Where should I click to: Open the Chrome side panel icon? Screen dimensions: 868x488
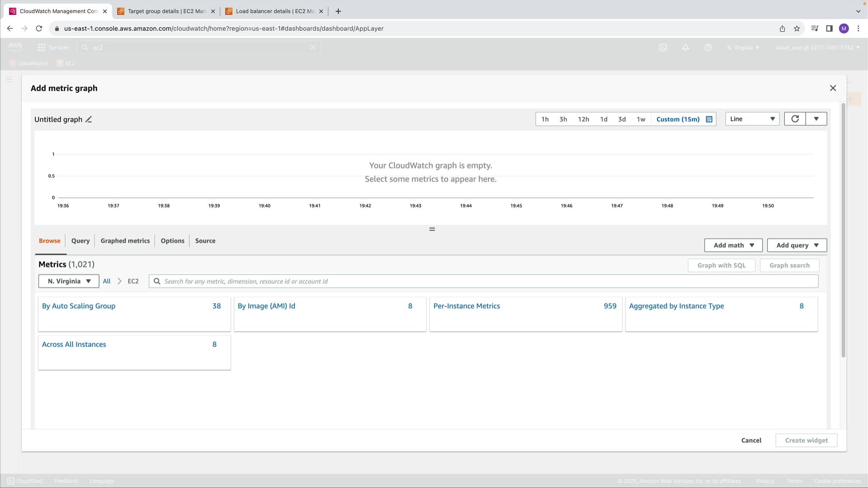pyautogui.click(x=829, y=28)
